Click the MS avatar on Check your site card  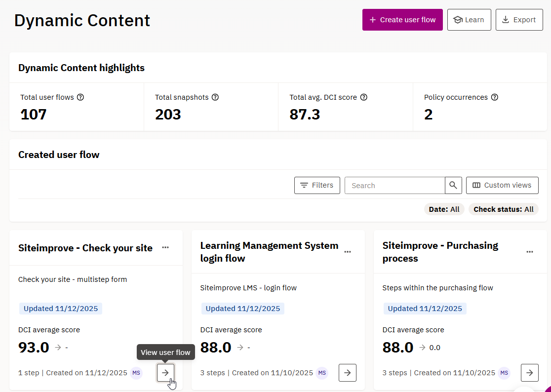tap(136, 373)
